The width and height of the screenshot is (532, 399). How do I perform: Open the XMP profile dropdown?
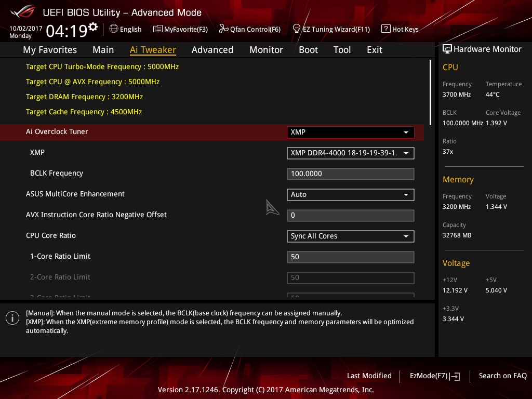(x=351, y=153)
